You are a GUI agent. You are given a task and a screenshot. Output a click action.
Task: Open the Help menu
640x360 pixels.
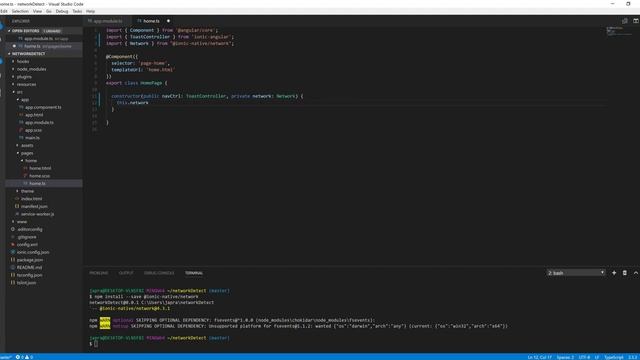(90, 11)
